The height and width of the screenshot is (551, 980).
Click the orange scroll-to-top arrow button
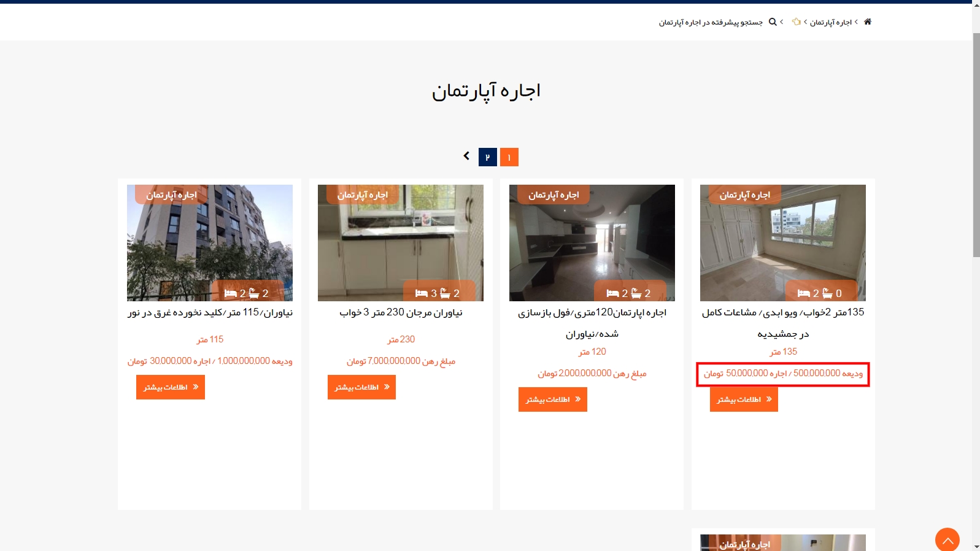click(x=947, y=540)
